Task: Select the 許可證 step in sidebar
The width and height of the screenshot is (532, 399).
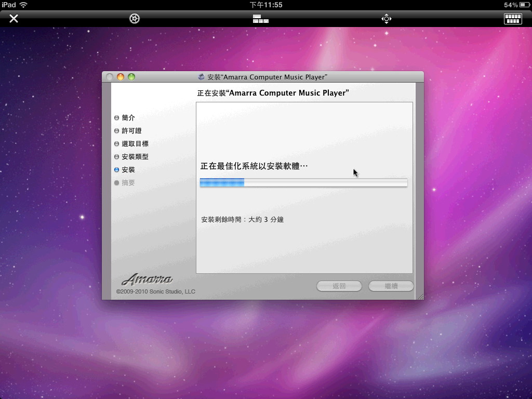Action: [128, 130]
